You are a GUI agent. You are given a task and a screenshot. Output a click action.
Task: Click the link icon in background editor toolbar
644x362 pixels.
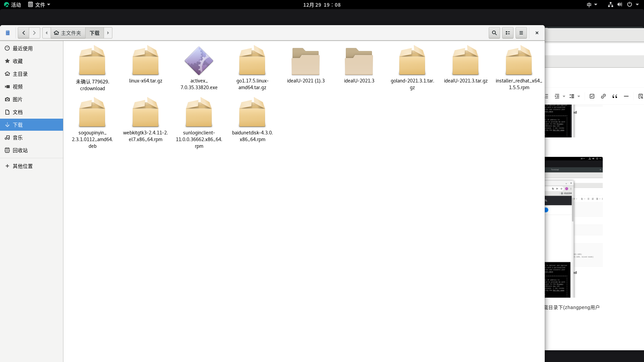tap(603, 96)
